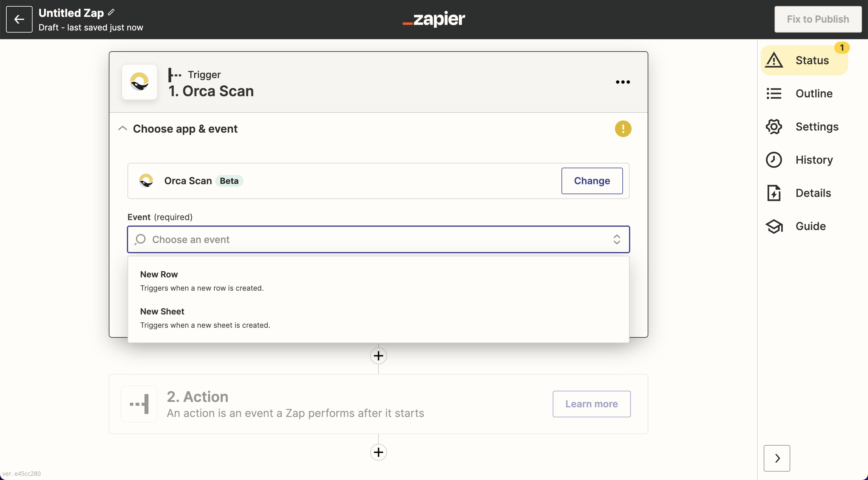The image size is (868, 480).
Task: Click the Outline panel icon
Action: coord(775,93)
